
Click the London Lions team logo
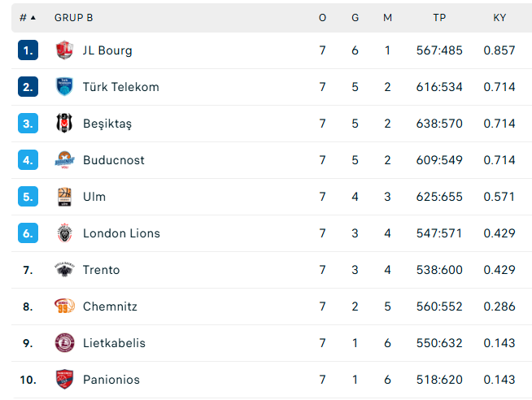tap(64, 233)
